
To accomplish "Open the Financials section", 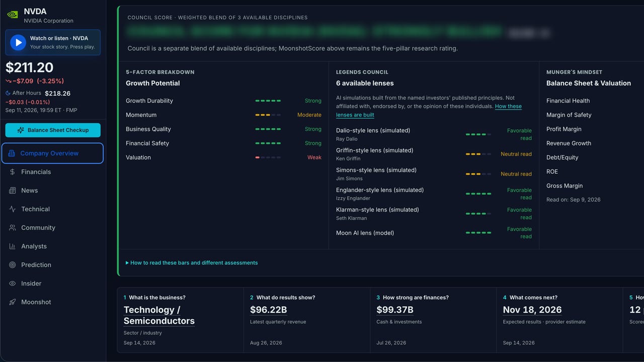I will [53, 172].
